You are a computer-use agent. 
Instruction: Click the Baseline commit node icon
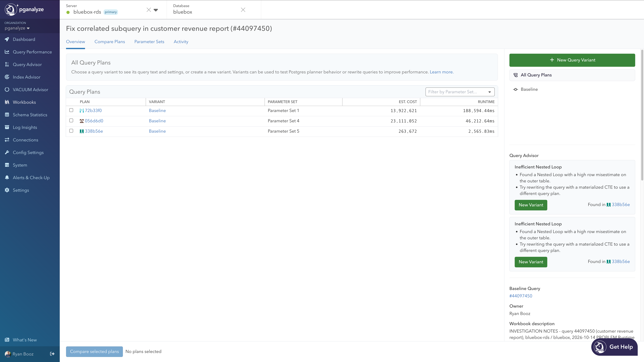(515, 89)
